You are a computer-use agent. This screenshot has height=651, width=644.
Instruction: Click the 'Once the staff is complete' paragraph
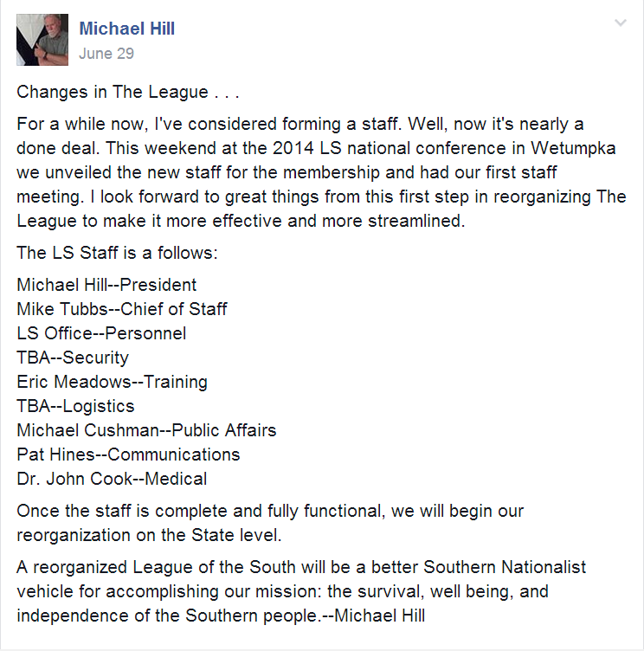click(x=270, y=523)
